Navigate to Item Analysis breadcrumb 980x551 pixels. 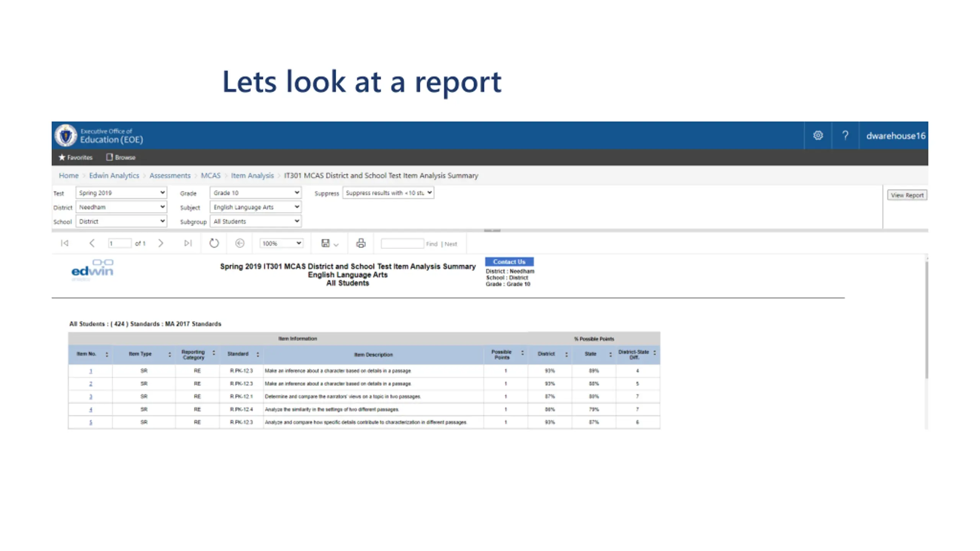pos(252,175)
